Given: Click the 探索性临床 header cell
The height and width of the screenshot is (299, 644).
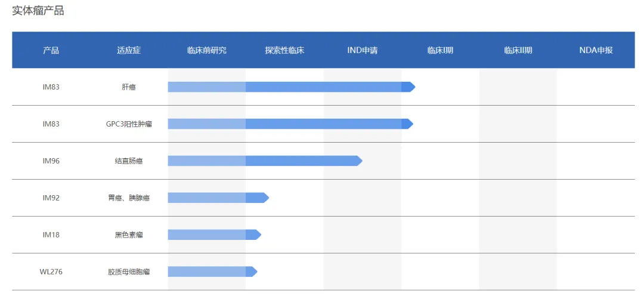Looking at the screenshot, I should click(284, 50).
